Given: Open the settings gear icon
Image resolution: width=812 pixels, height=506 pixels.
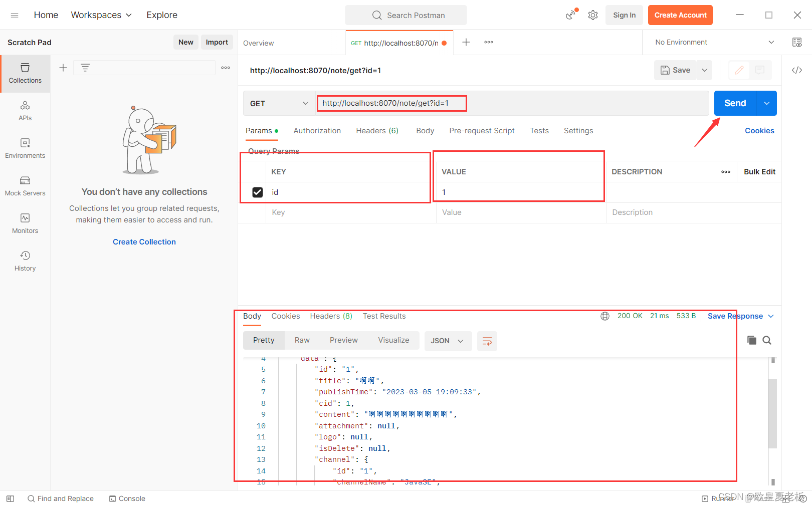Looking at the screenshot, I should (593, 15).
